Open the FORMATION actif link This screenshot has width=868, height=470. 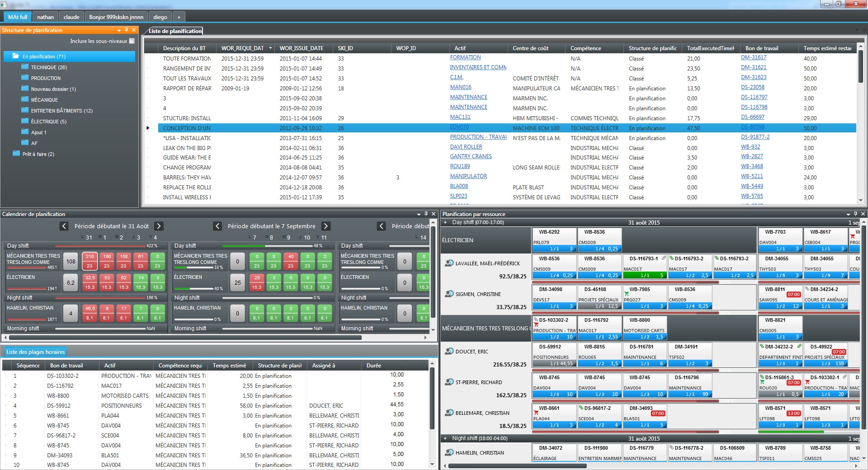[465, 57]
